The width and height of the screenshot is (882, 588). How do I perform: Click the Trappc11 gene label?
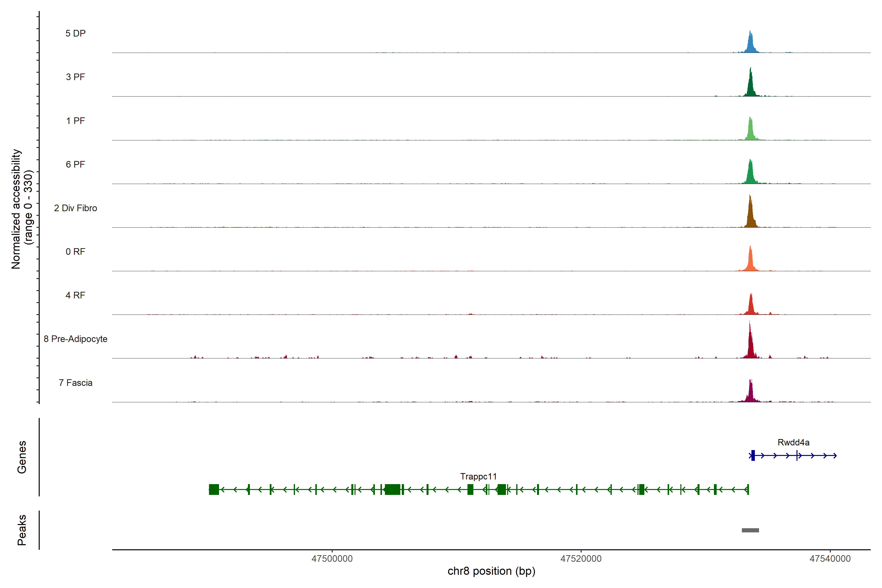click(478, 477)
